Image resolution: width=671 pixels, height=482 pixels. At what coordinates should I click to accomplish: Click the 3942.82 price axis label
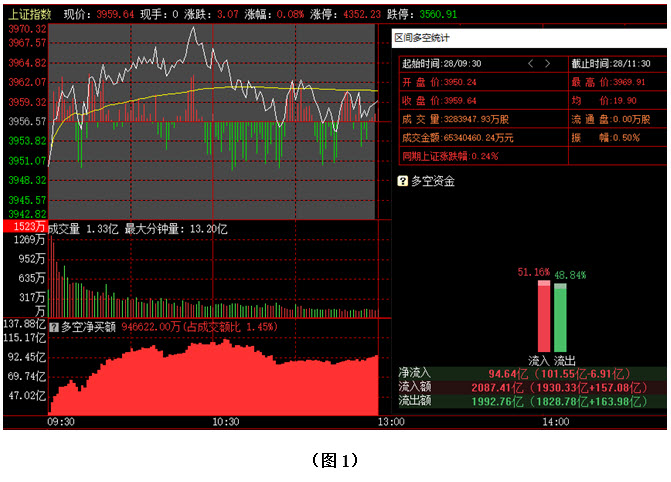click(x=27, y=214)
